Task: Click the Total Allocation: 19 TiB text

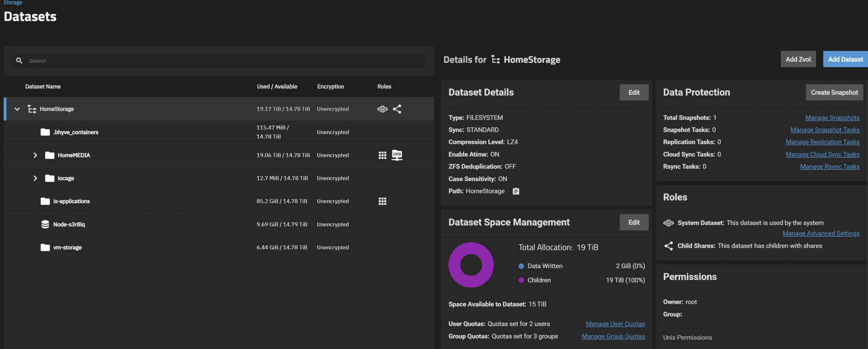Action: point(558,247)
